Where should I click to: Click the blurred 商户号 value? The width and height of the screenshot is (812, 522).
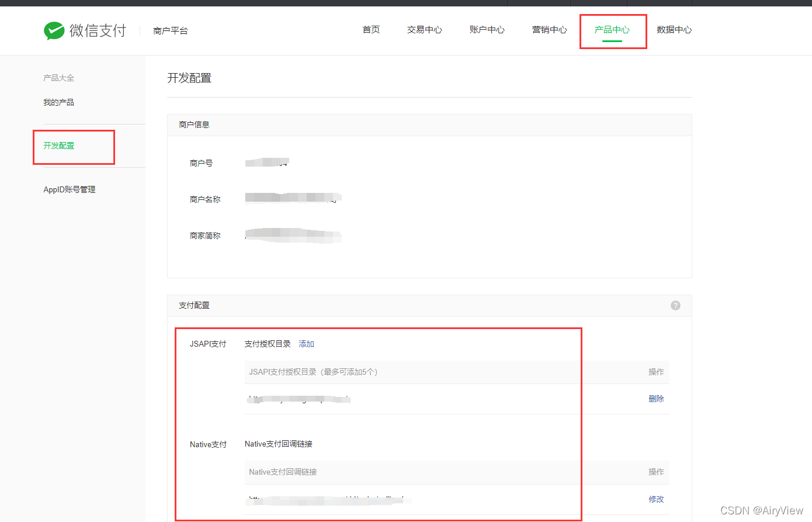(267, 163)
